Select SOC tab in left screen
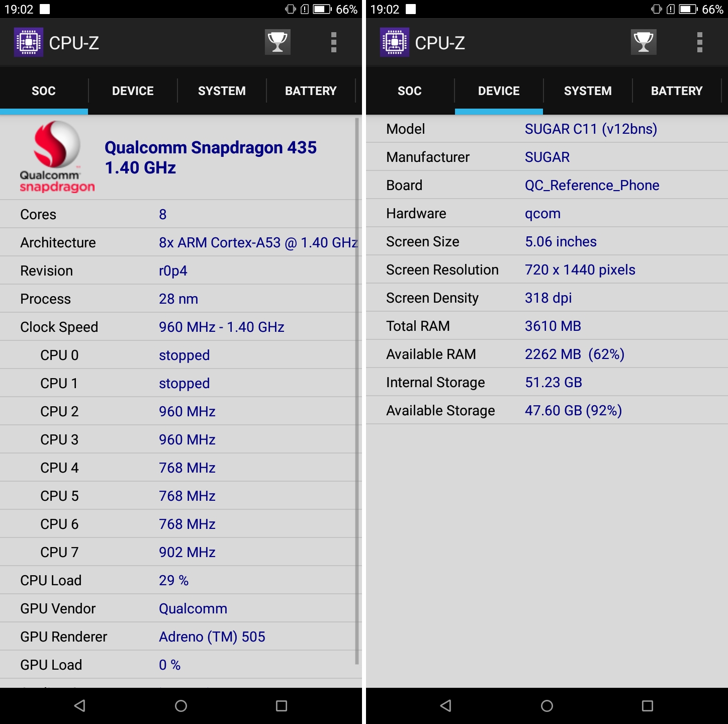728x724 pixels. pyautogui.click(x=44, y=91)
